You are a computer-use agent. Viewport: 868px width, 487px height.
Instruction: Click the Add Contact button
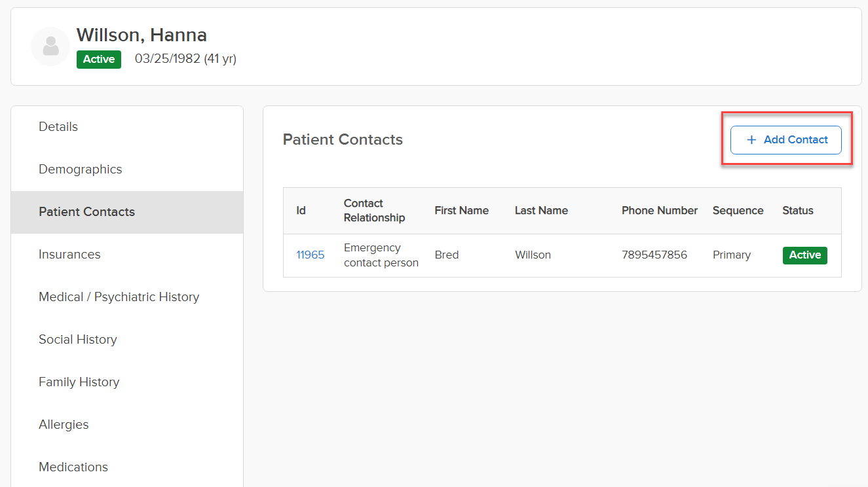coord(786,140)
